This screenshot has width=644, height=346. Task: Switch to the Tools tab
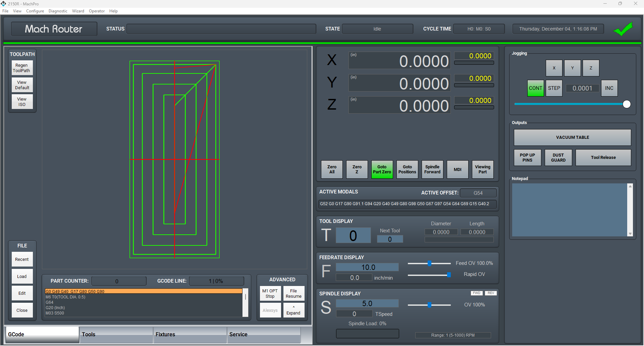(x=89, y=334)
